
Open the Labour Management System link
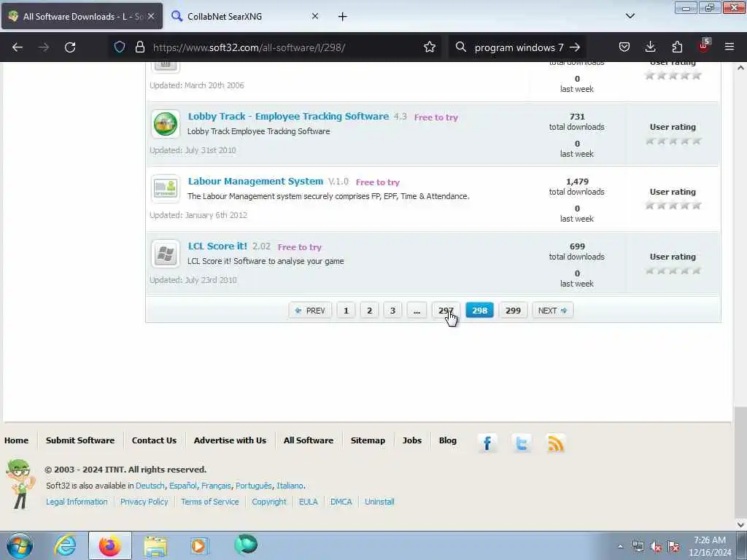click(x=255, y=181)
